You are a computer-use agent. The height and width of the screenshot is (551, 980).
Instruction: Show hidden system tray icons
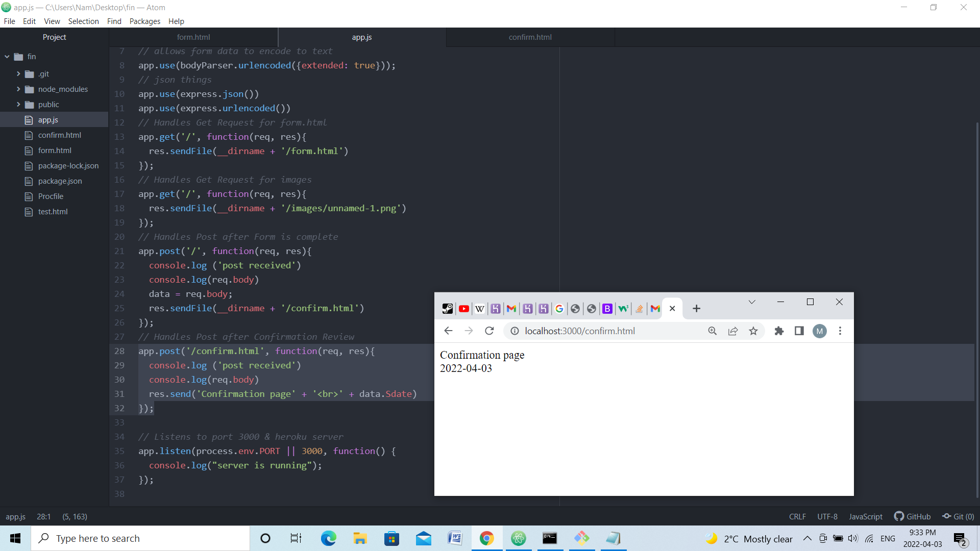tap(807, 538)
